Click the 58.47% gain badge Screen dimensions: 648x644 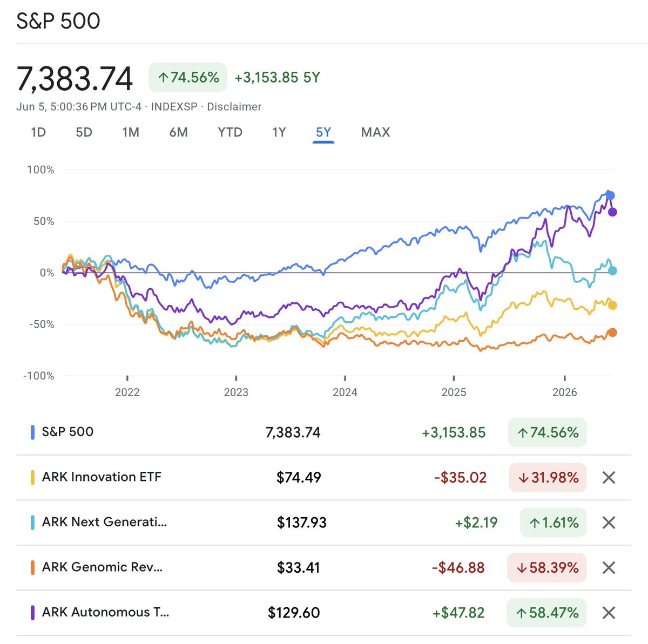point(547,613)
